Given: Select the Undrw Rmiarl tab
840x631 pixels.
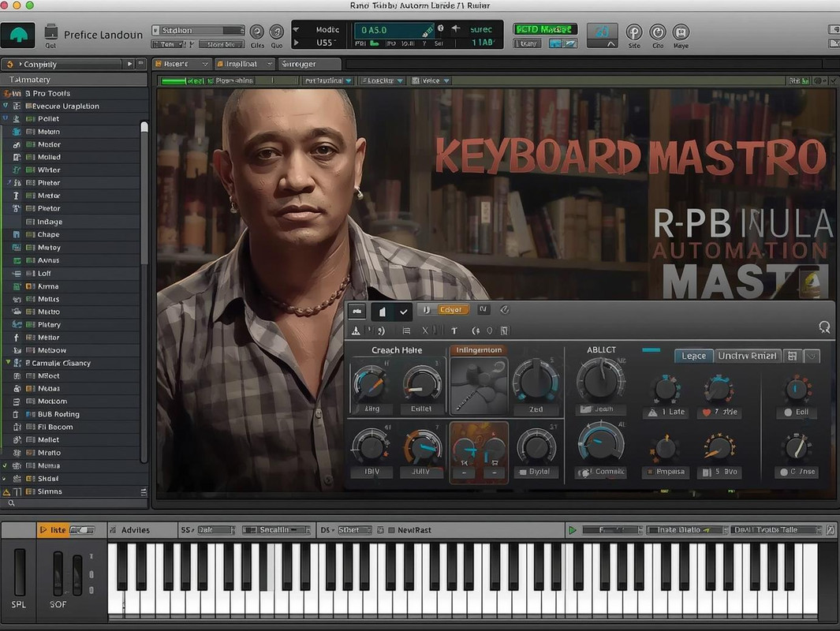Looking at the screenshot, I should tap(748, 356).
